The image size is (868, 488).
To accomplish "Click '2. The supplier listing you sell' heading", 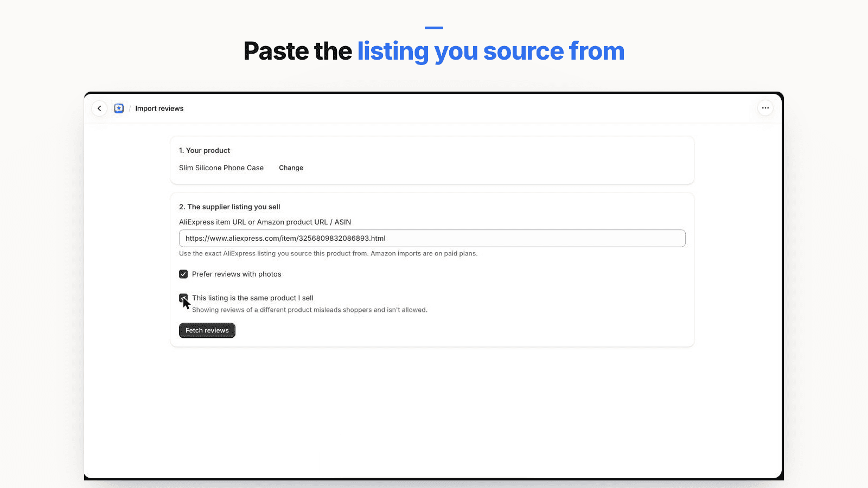I will point(229,207).
